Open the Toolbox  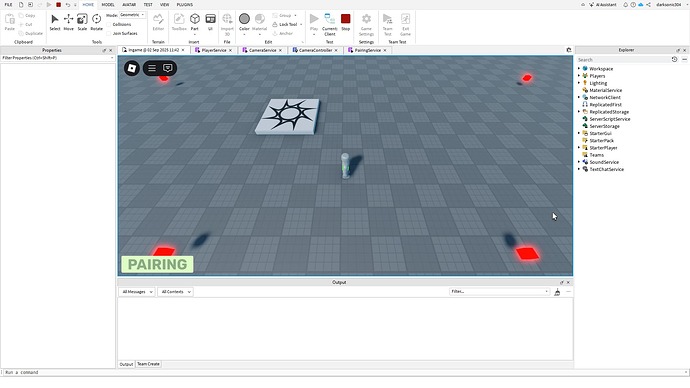click(x=179, y=22)
